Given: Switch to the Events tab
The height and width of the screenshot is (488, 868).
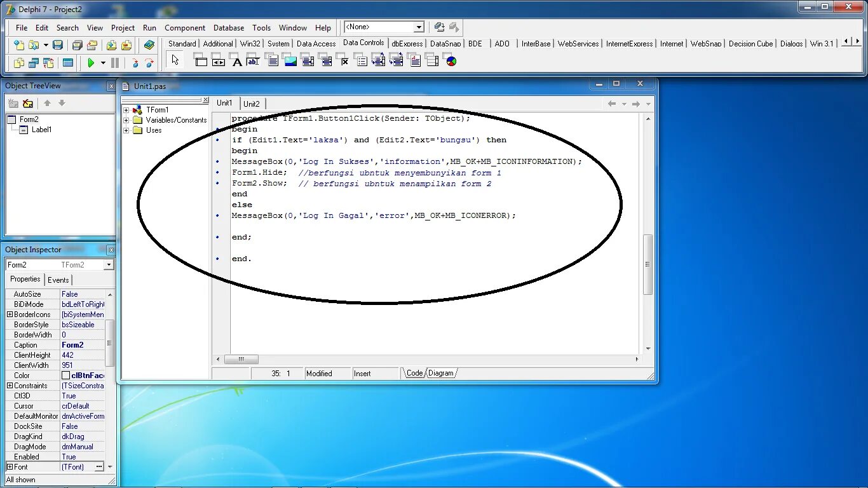Looking at the screenshot, I should (x=58, y=280).
